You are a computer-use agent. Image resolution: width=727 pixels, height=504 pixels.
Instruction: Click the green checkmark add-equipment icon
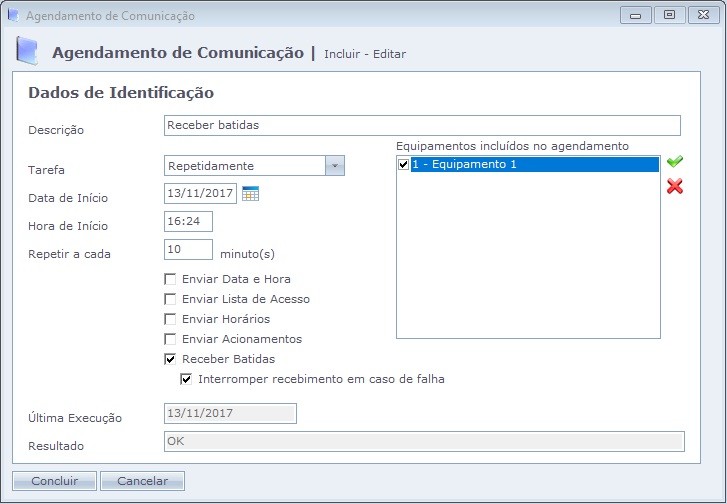point(675,162)
